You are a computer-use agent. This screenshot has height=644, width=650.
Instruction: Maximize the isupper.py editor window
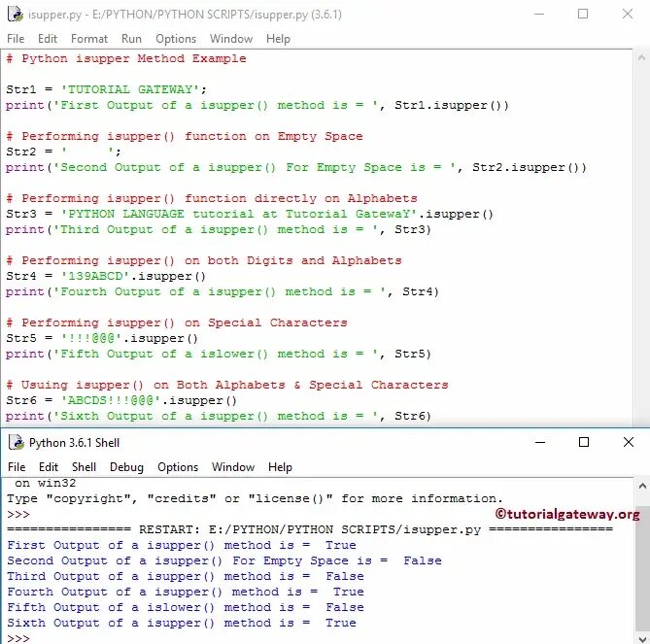[x=583, y=15]
